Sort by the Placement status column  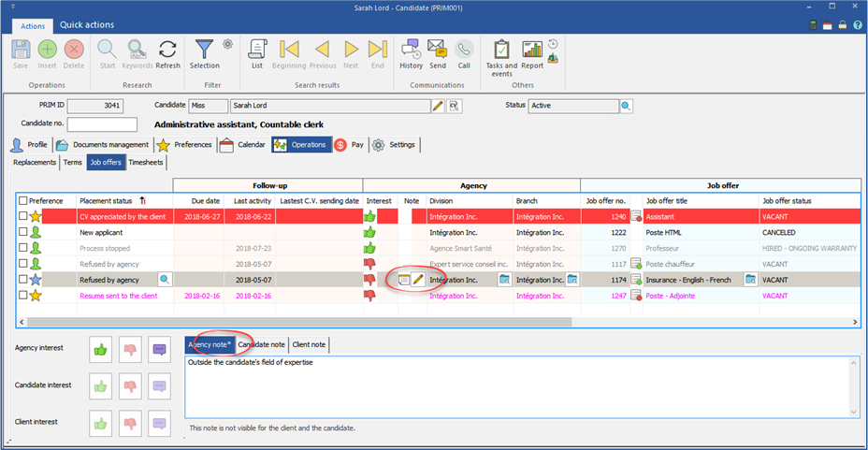pos(106,200)
